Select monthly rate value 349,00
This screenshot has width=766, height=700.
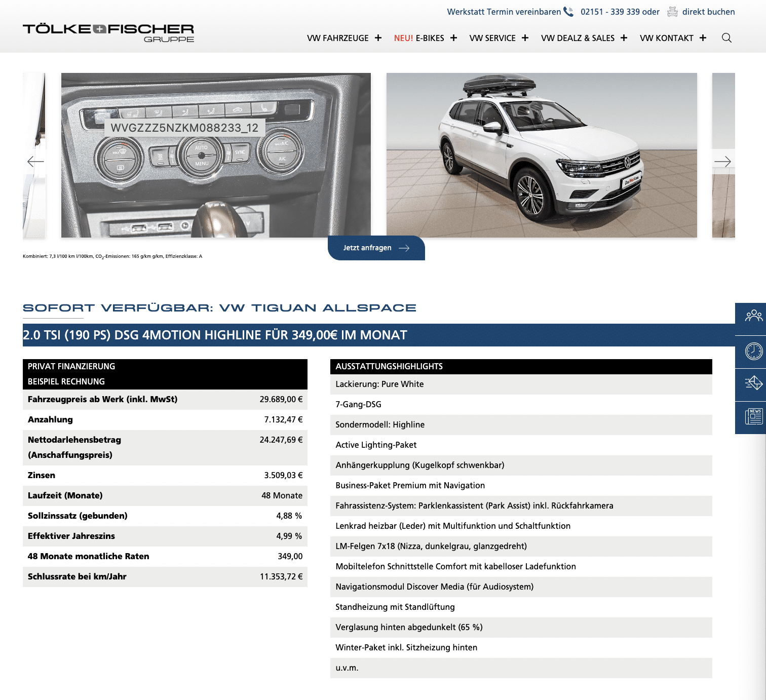click(x=290, y=556)
